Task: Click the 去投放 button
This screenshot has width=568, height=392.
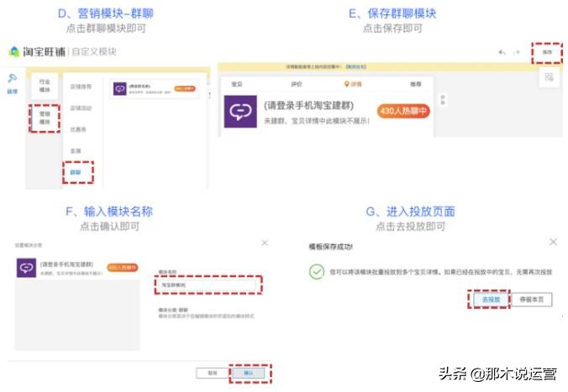Action: coord(492,300)
